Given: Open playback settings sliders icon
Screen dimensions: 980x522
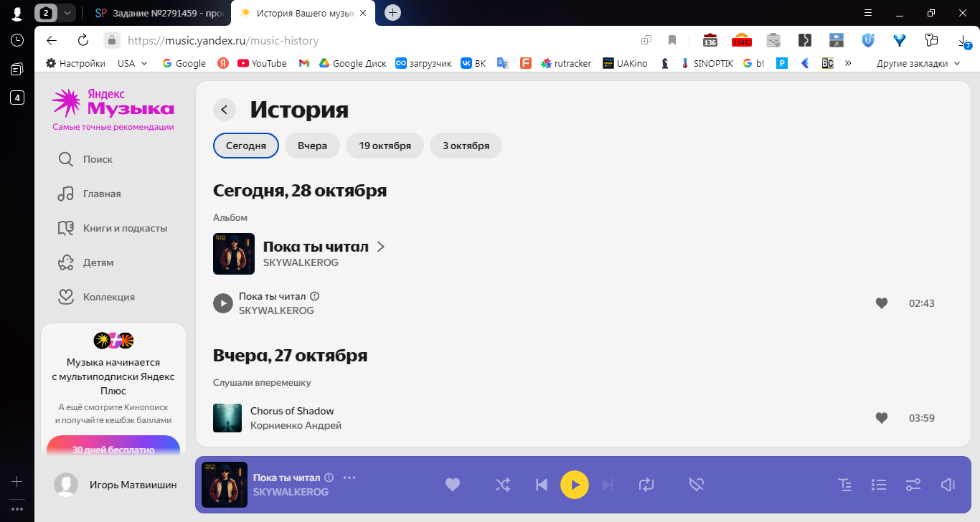Looking at the screenshot, I should (913, 485).
